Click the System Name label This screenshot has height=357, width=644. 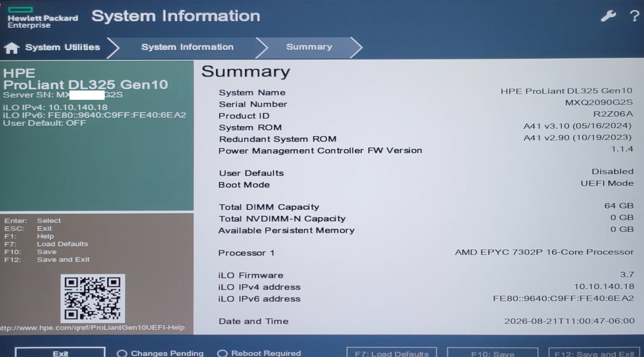252,92
